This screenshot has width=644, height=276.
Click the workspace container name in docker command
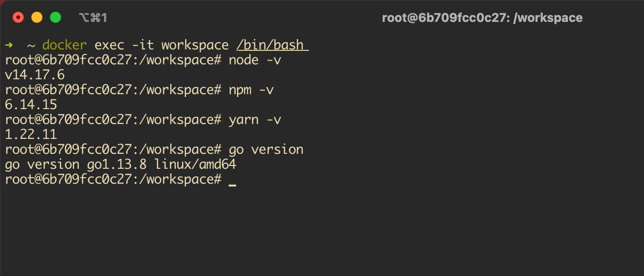(195, 46)
